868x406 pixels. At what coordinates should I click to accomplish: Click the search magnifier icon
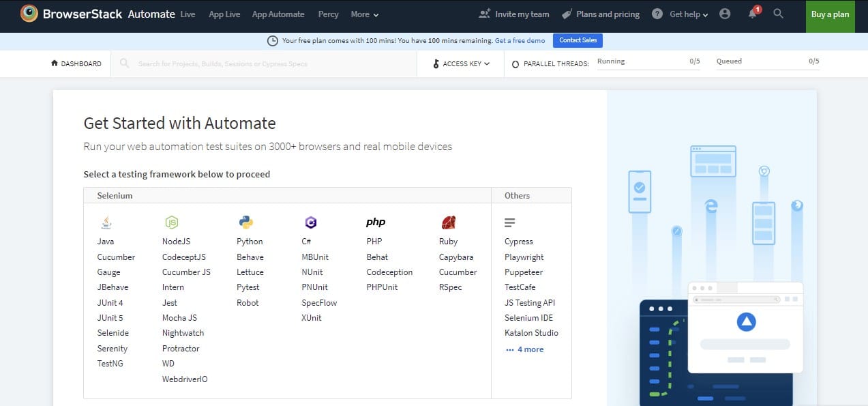coord(779,14)
